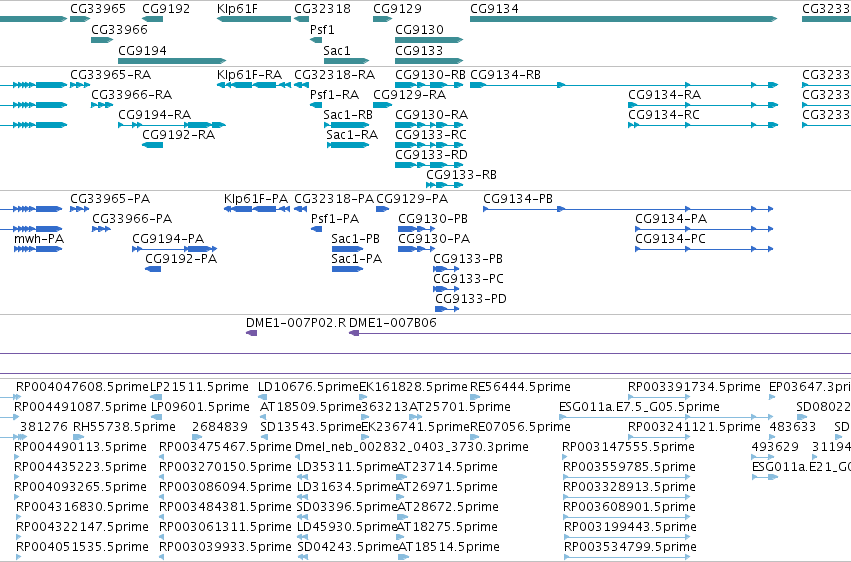
Task: Click the RP003391734.5prime EST label
Action: [x=694, y=387]
